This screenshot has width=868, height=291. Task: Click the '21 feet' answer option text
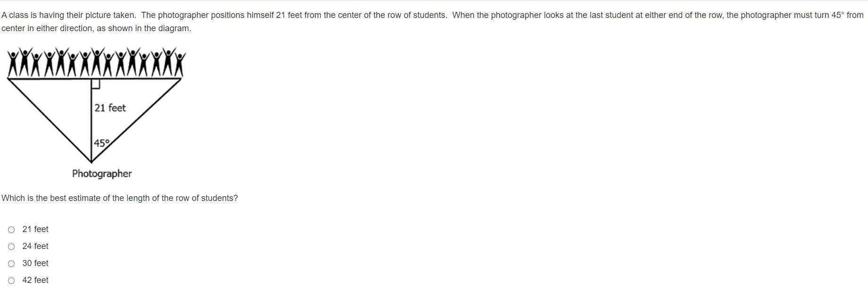tap(35, 229)
